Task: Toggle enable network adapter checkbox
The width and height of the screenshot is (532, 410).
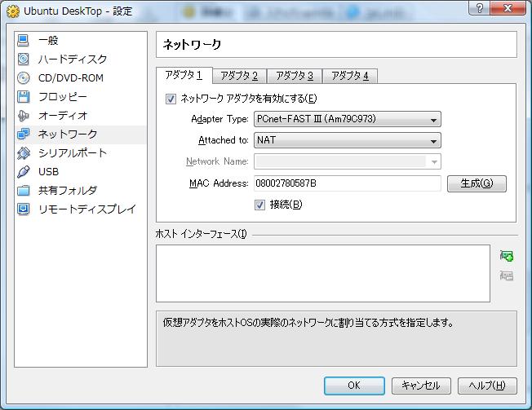Action: pos(171,99)
